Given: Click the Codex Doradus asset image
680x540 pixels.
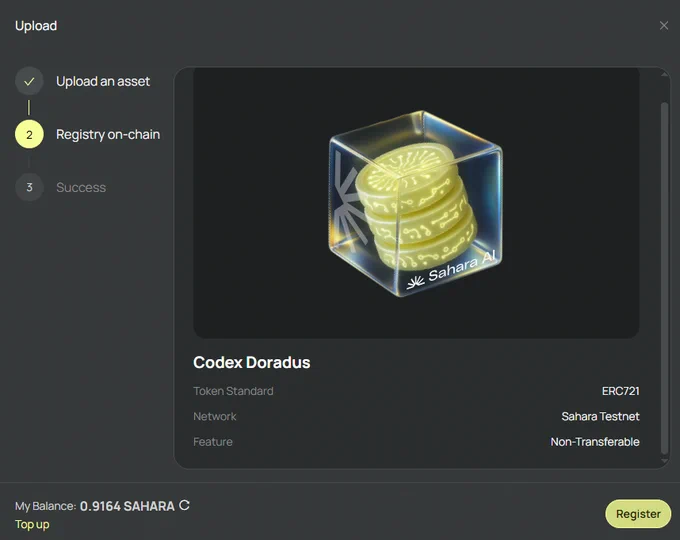Looking at the screenshot, I should tap(416, 203).
